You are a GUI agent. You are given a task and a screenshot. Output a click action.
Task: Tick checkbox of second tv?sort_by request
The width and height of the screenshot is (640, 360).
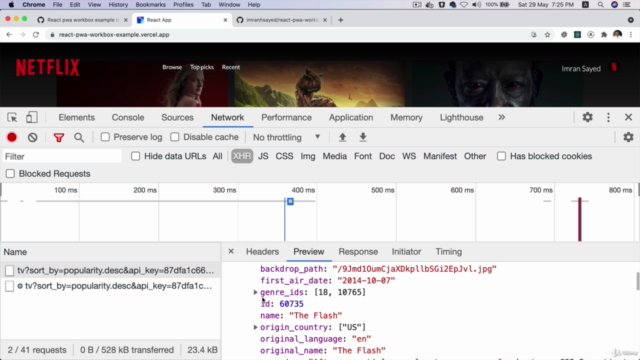tap(9, 286)
